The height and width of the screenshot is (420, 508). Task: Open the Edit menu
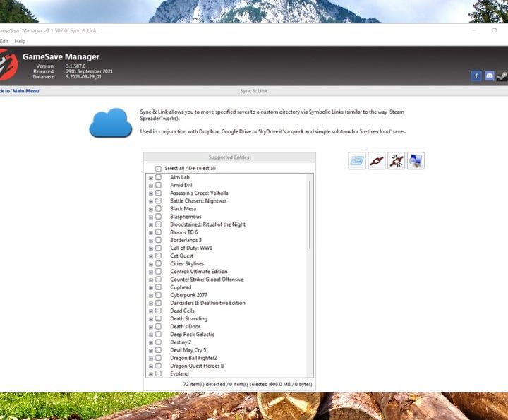(4, 41)
